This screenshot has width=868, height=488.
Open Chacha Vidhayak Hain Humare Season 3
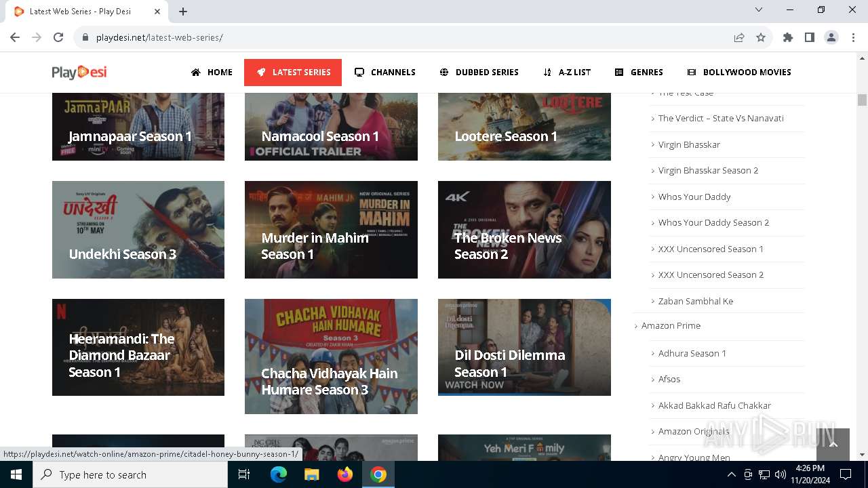331,357
